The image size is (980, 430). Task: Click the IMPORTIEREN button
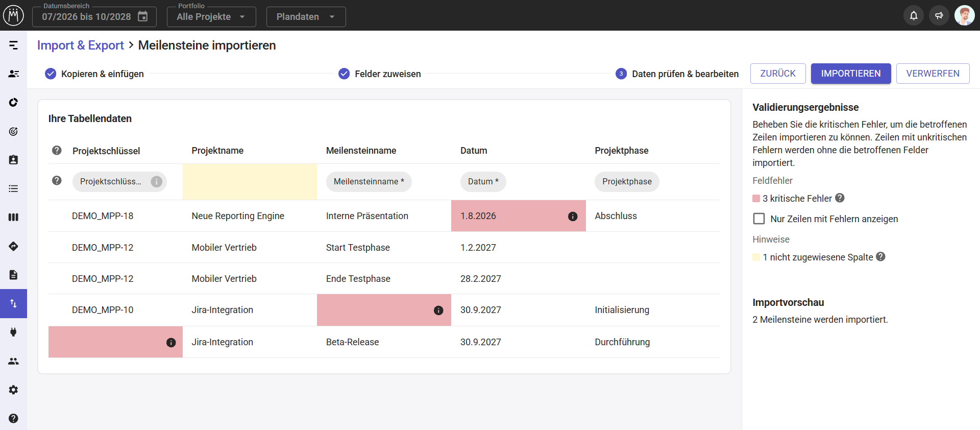pyautogui.click(x=851, y=74)
